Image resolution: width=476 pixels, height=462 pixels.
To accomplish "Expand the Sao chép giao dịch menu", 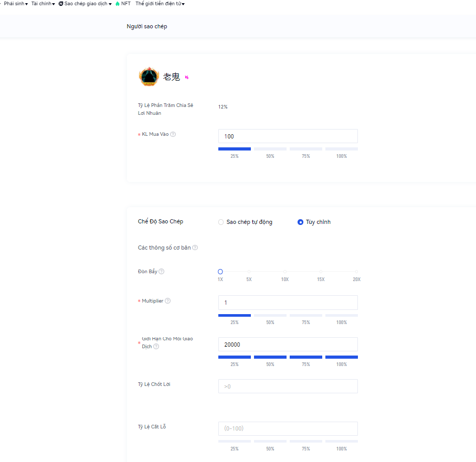I will click(x=86, y=4).
